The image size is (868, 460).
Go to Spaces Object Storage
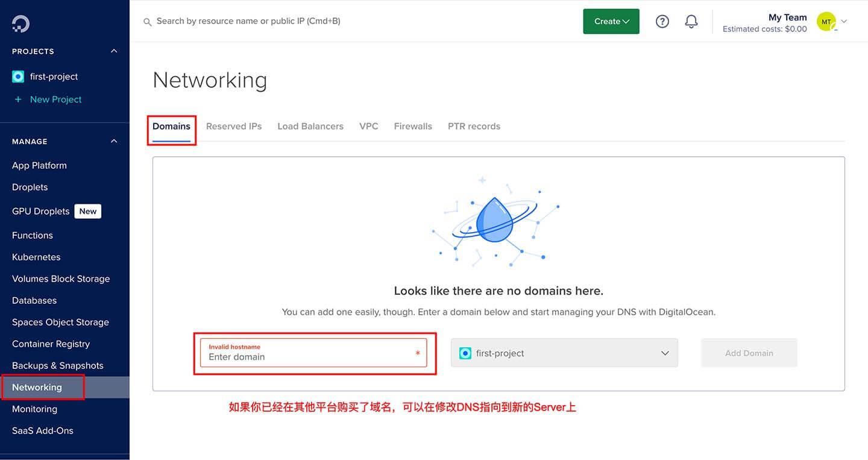click(60, 322)
